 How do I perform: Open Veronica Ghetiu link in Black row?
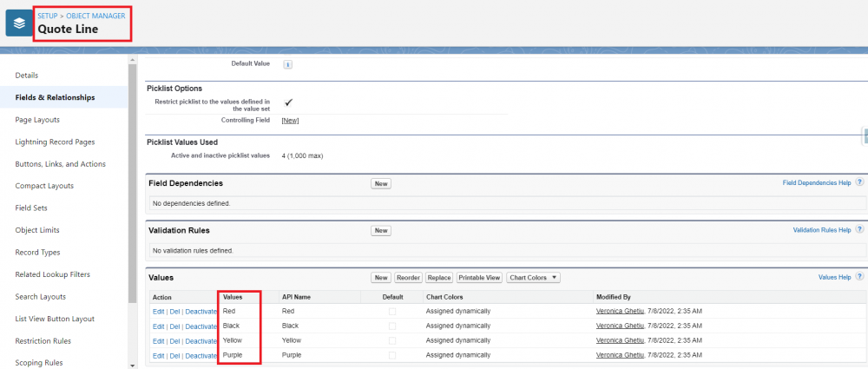point(620,326)
